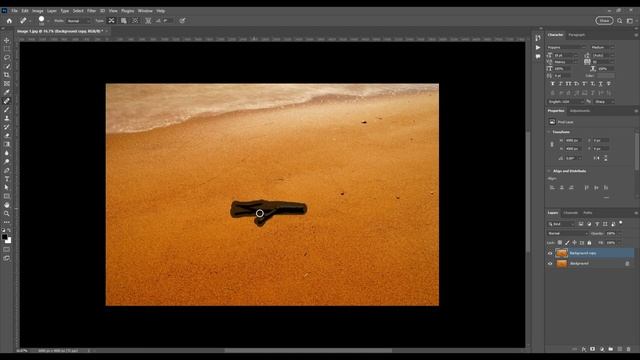The image size is (640, 360).
Task: Click the search icon at top right
Action: coord(620,20)
